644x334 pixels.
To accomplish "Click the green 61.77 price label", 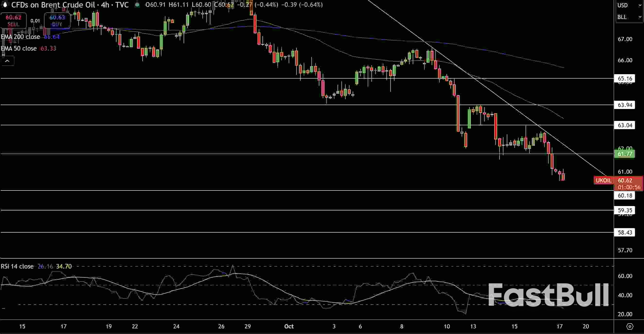I will (625, 154).
